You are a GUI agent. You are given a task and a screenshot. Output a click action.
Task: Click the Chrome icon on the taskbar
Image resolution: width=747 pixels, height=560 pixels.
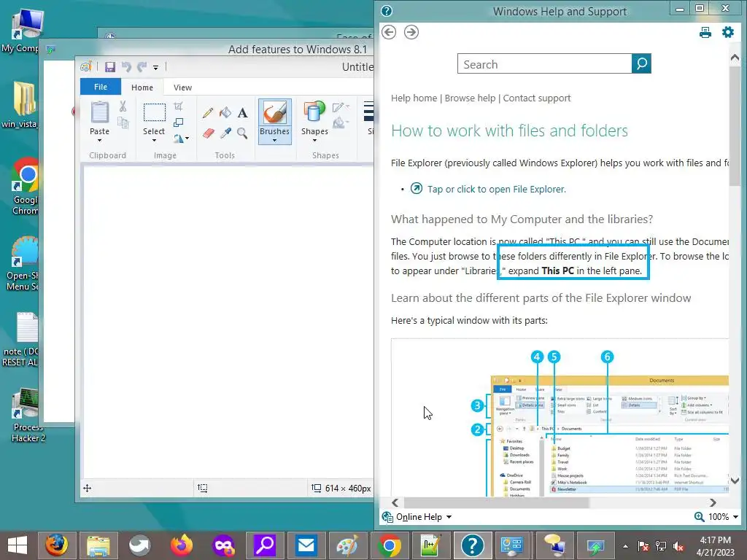(x=390, y=545)
